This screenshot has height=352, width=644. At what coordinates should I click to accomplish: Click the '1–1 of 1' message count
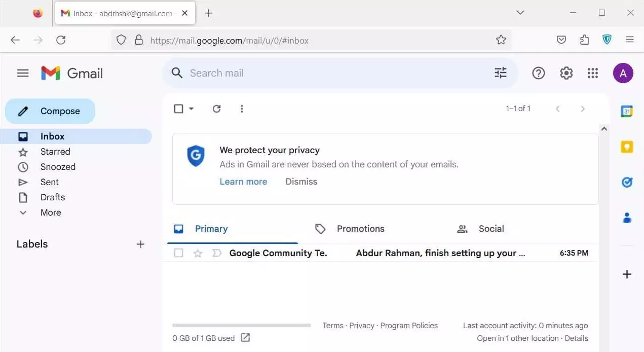(x=518, y=109)
